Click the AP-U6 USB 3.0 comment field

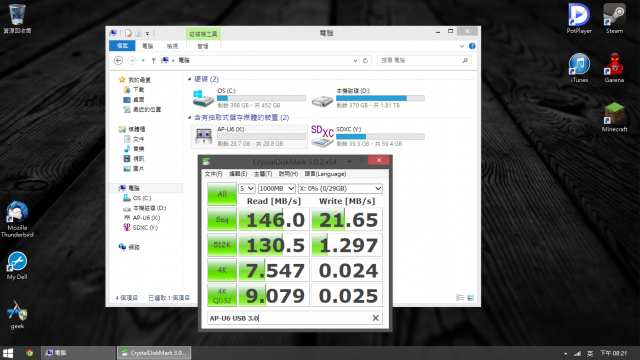[288, 318]
